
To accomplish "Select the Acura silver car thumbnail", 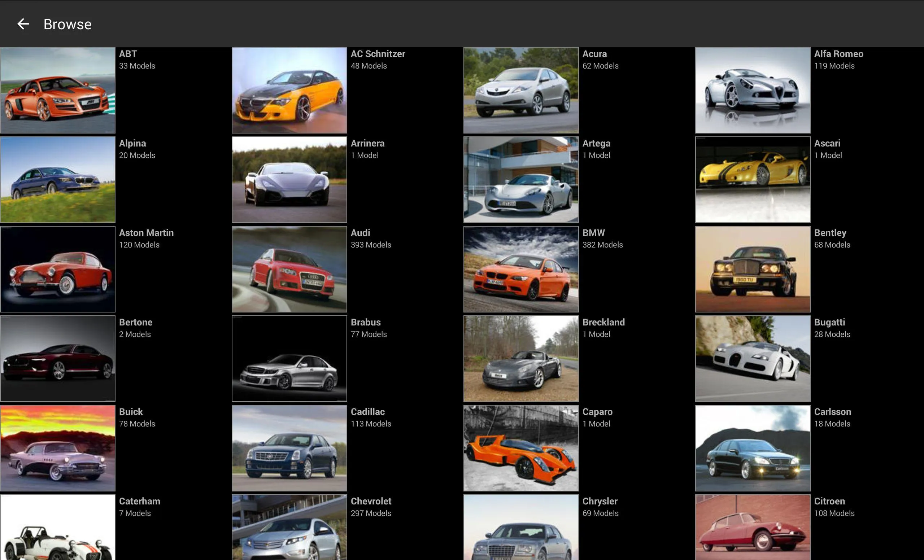I will (x=521, y=90).
